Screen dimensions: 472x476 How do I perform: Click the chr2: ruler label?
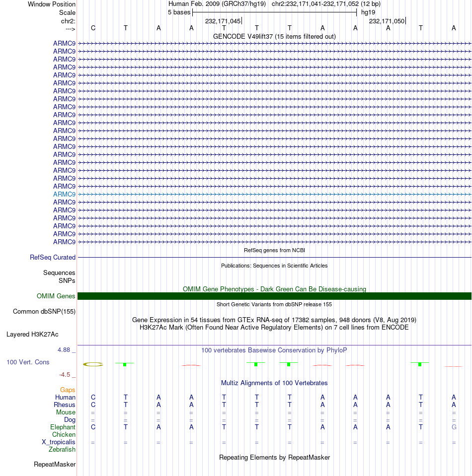(x=68, y=21)
